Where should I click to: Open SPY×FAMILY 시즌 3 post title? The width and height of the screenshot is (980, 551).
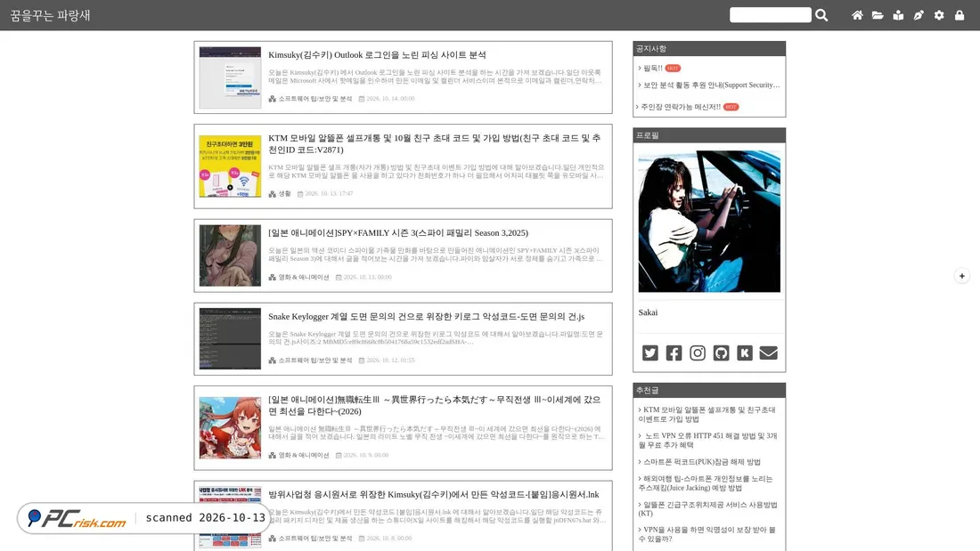(x=398, y=233)
